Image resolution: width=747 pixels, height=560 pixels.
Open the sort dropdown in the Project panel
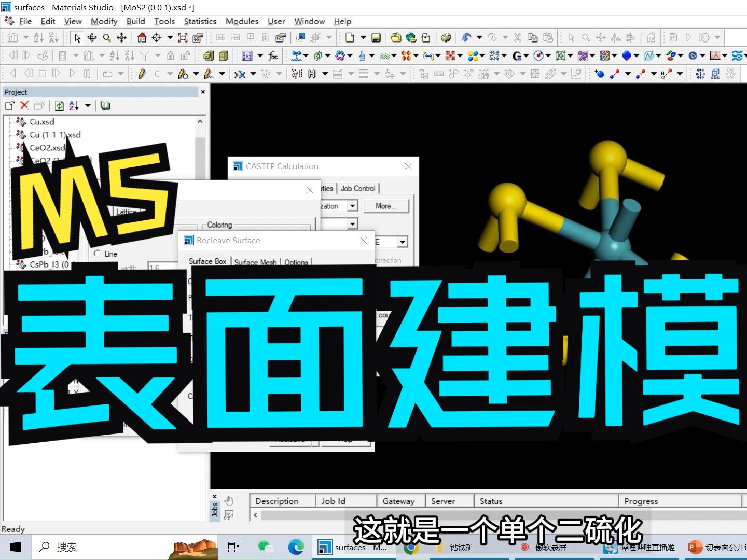pos(88,105)
